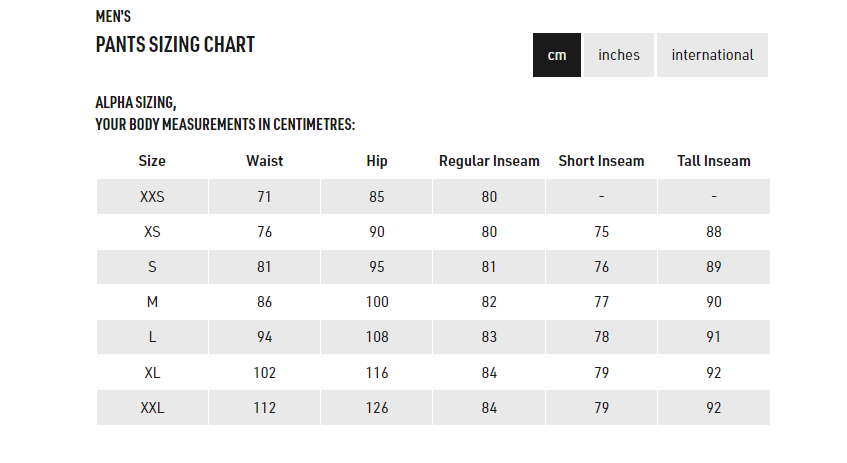Click the Size column header
Screen dimensions: 847x463
[152, 161]
